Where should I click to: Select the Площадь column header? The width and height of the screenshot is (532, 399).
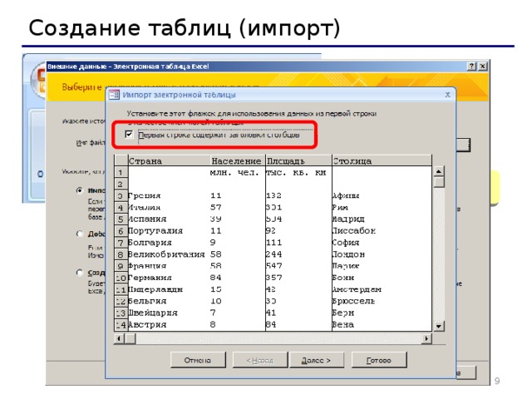(298, 160)
